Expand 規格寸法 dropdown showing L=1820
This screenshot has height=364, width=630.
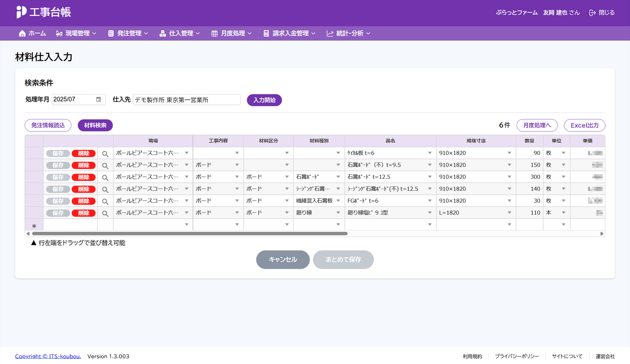click(x=509, y=213)
